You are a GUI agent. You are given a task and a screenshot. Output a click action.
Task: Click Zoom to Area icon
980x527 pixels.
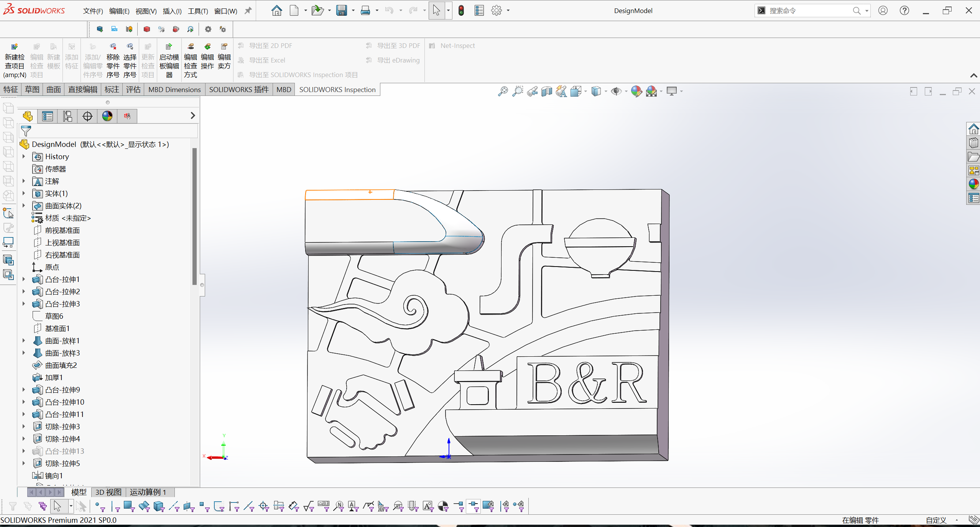click(x=518, y=91)
